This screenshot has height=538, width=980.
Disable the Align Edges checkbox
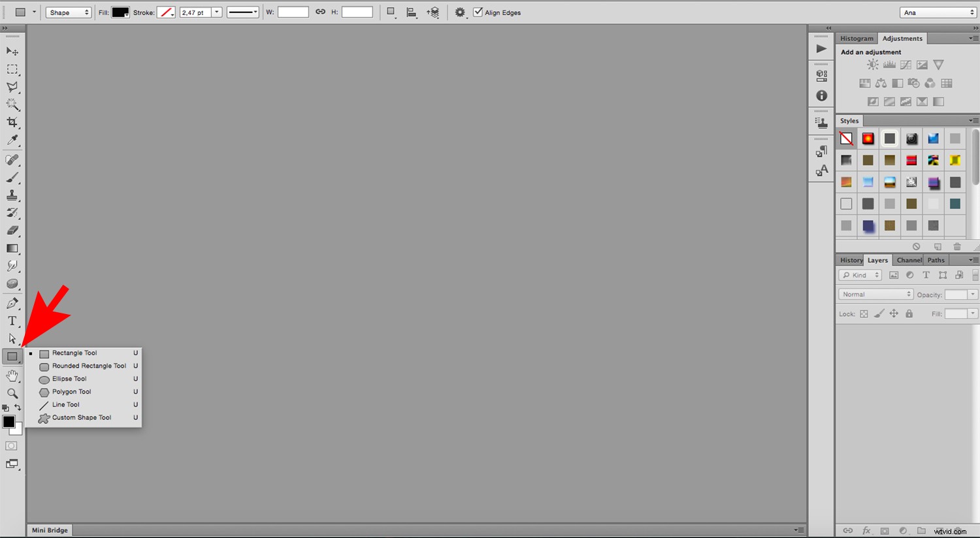(478, 12)
